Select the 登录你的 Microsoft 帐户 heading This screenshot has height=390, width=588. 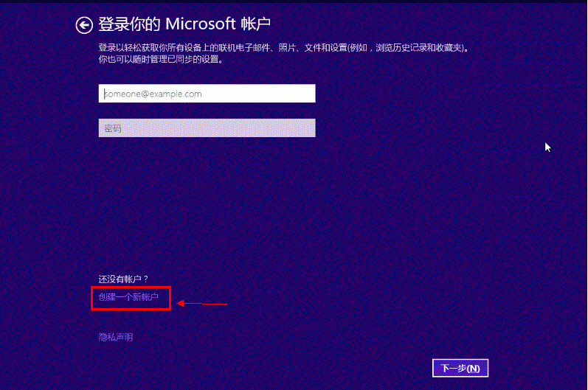[184, 24]
